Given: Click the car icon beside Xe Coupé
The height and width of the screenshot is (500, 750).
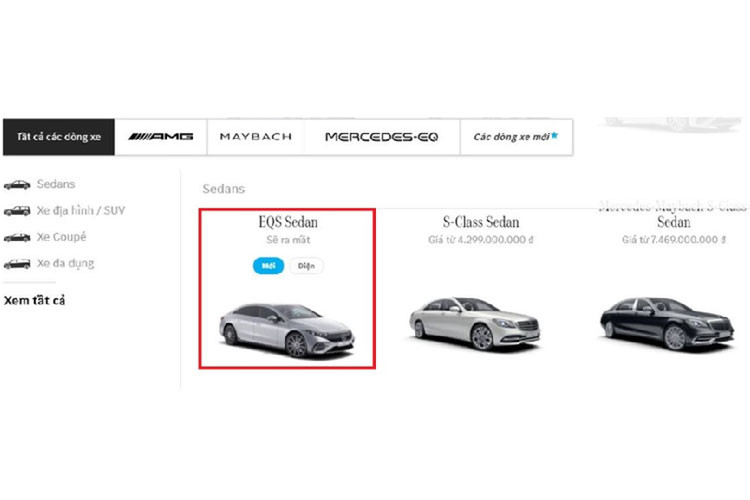Looking at the screenshot, I should pyautogui.click(x=17, y=237).
